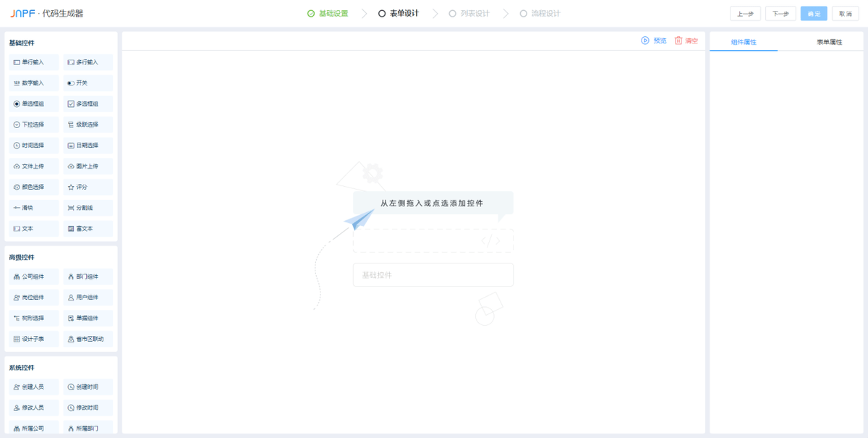Viewport: 868px width, 438px height.
Task: Add the 开关 switch control
Action: [88, 83]
